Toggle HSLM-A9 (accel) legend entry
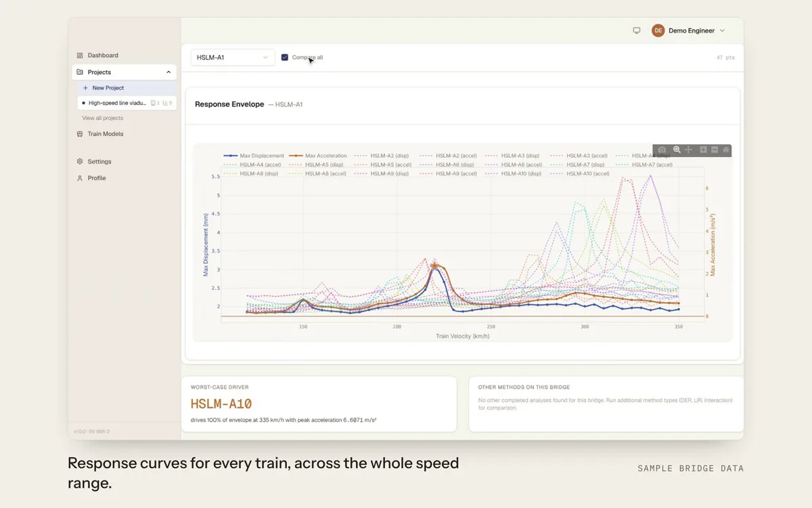812x508 pixels. pos(448,173)
